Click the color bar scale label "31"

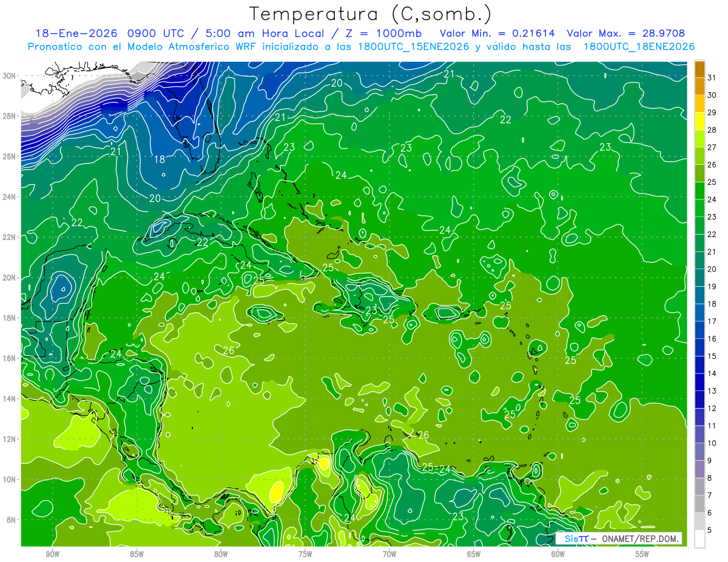pos(712,78)
